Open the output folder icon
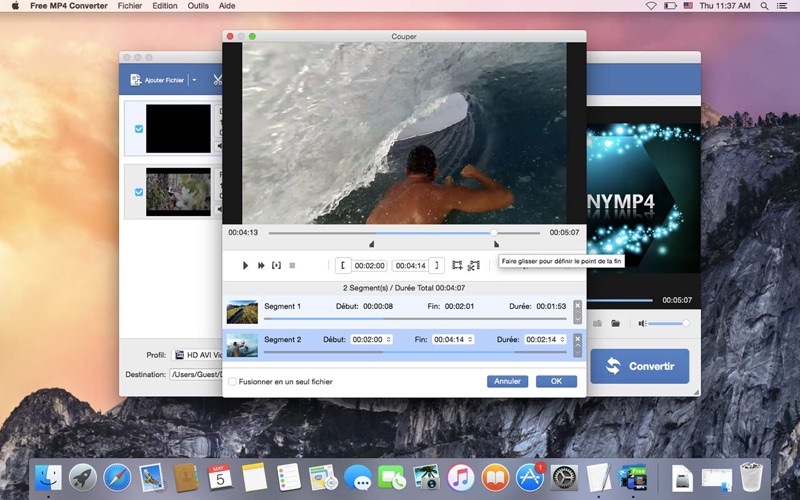Viewport: 800px width, 500px height. point(616,323)
